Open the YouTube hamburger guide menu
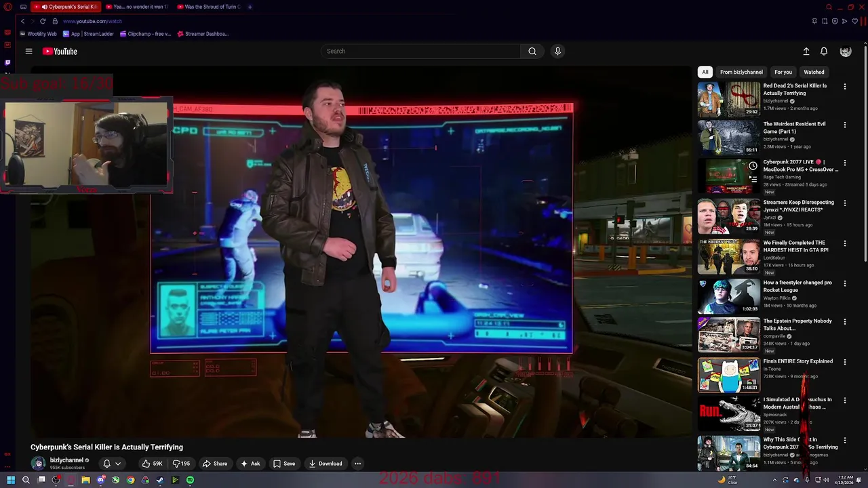The height and width of the screenshot is (488, 868). click(28, 51)
